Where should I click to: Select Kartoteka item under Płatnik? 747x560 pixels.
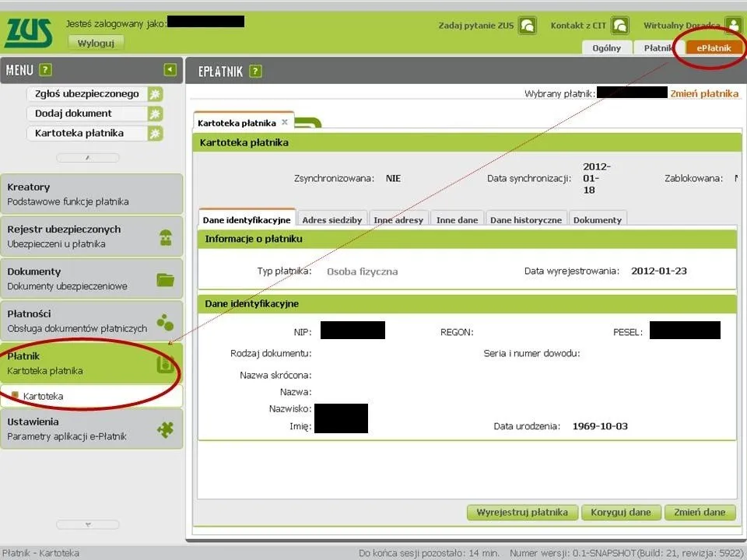coord(44,396)
